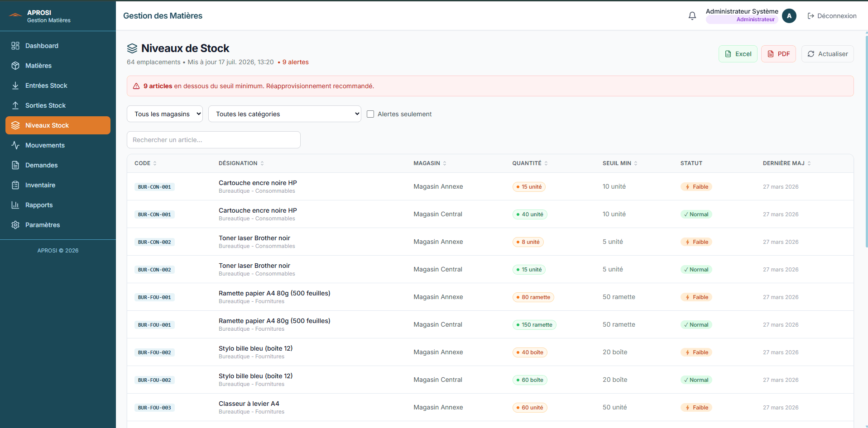Click Normal status of Ramette Magasin Central
Screen dimensions: 868x428
click(696, 325)
